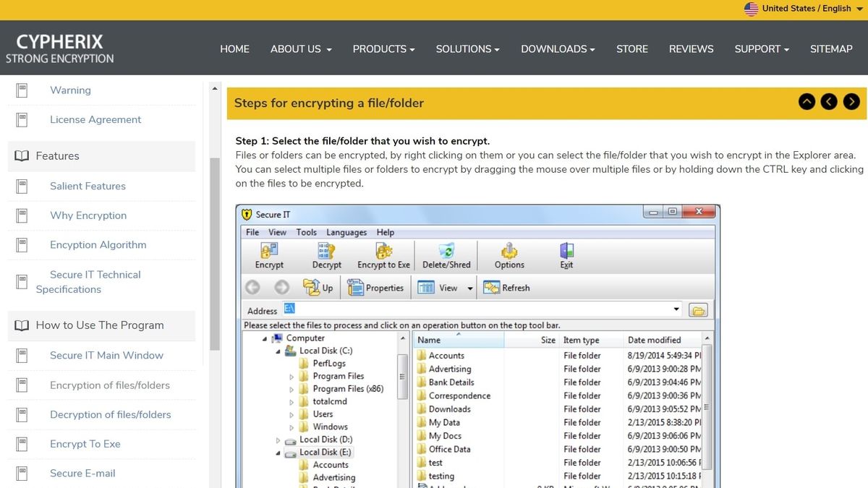Open the Properties panel icon
Screen dimensions: 868x488
point(375,287)
